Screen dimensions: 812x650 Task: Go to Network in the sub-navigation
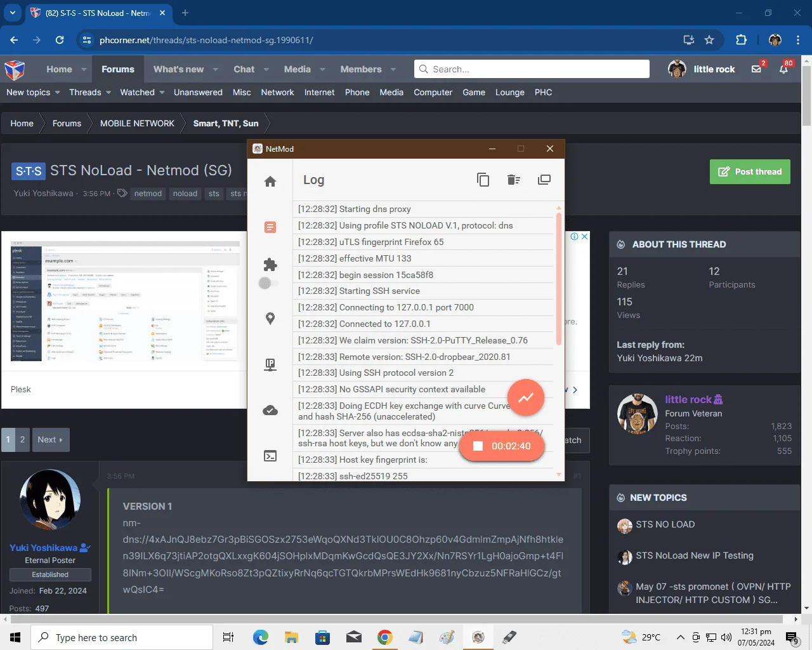coord(277,92)
